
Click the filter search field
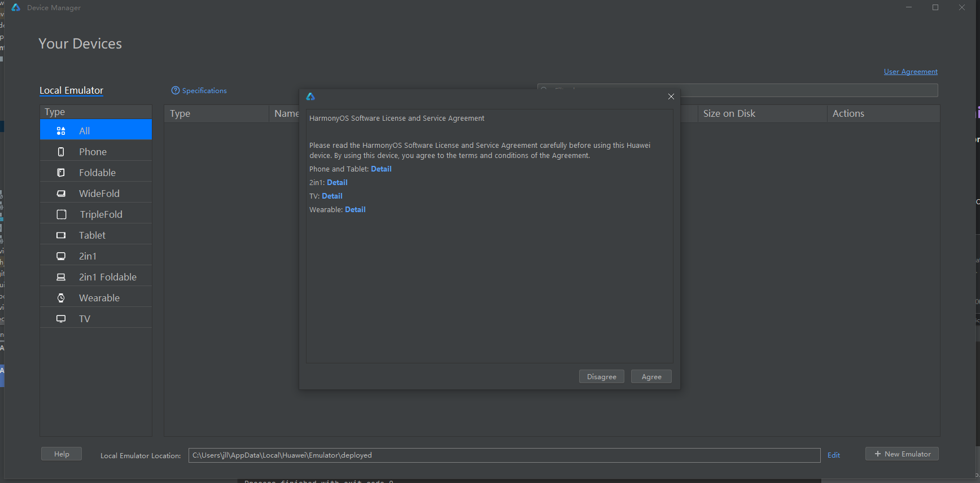coord(737,90)
